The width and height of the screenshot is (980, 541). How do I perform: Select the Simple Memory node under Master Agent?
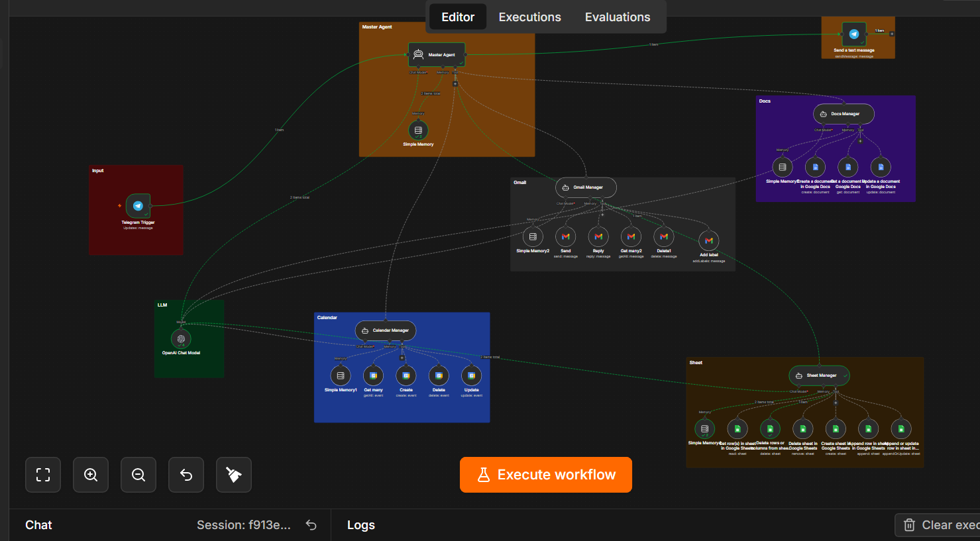click(418, 130)
